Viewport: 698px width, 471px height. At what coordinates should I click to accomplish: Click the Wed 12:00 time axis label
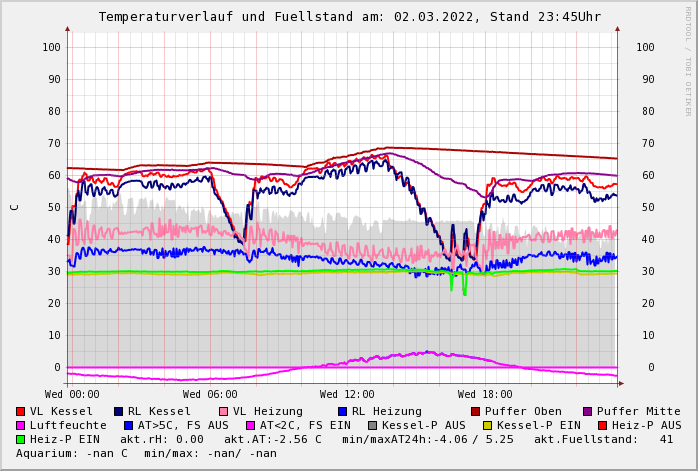[x=347, y=394]
